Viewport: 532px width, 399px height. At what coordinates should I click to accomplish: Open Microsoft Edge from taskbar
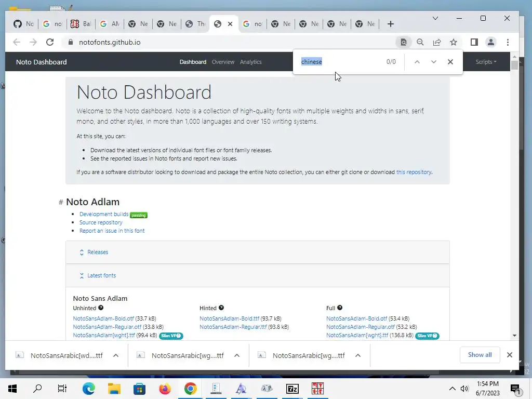[x=88, y=389]
